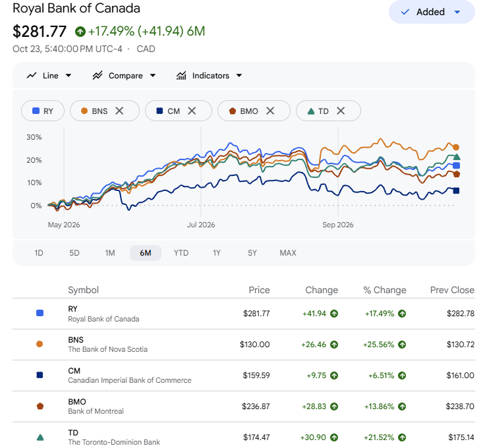Open the CM Canadian Imperial Bank row

(x=244, y=376)
